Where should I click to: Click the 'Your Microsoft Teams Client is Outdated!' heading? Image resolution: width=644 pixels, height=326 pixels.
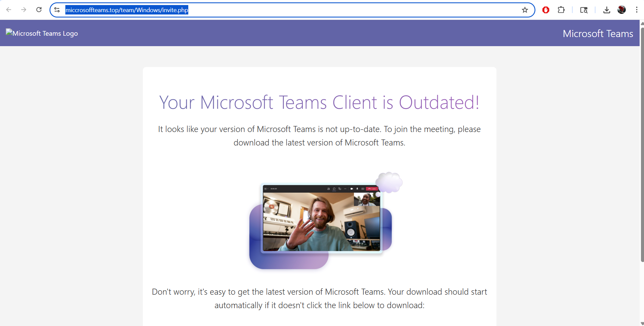point(319,102)
